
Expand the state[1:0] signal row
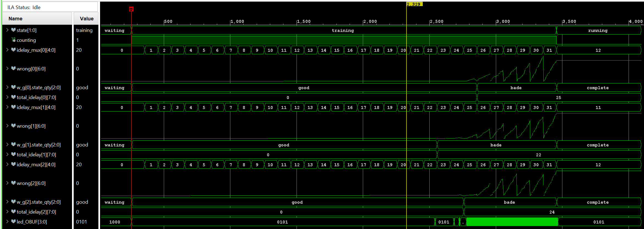[x=7, y=30]
